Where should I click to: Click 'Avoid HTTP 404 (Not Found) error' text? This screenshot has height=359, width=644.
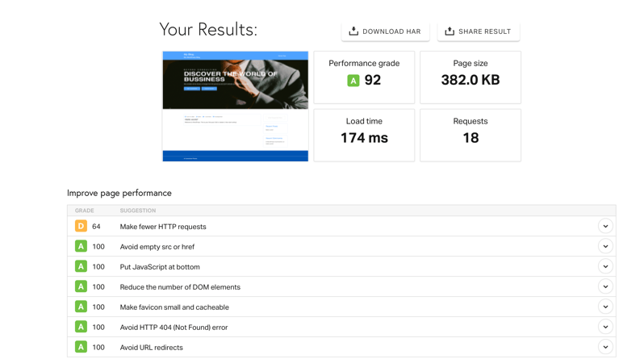[174, 328]
